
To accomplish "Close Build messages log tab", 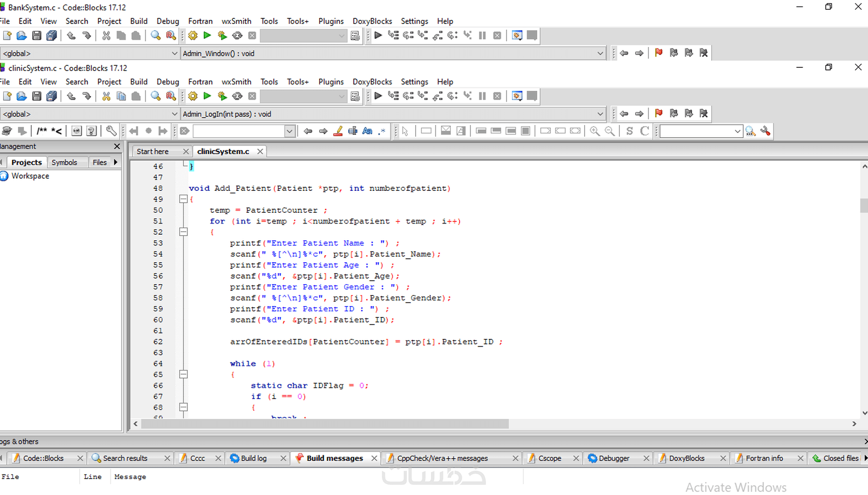I will pos(374,458).
